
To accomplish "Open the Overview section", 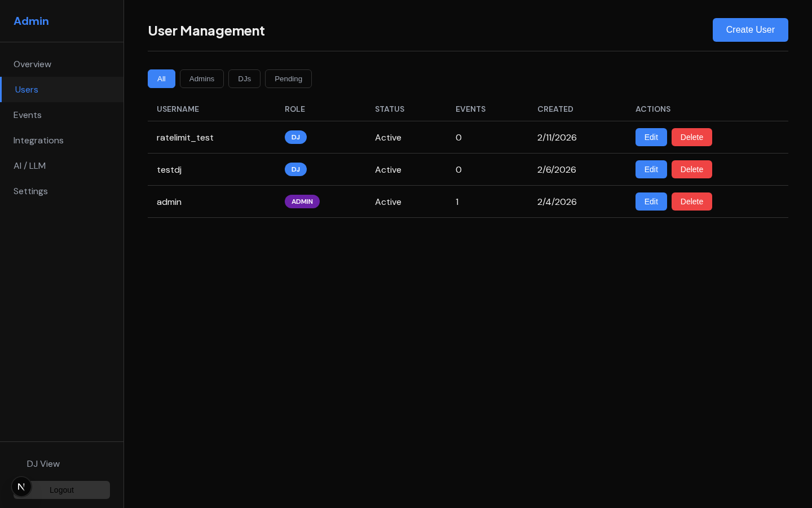I will coord(32,64).
